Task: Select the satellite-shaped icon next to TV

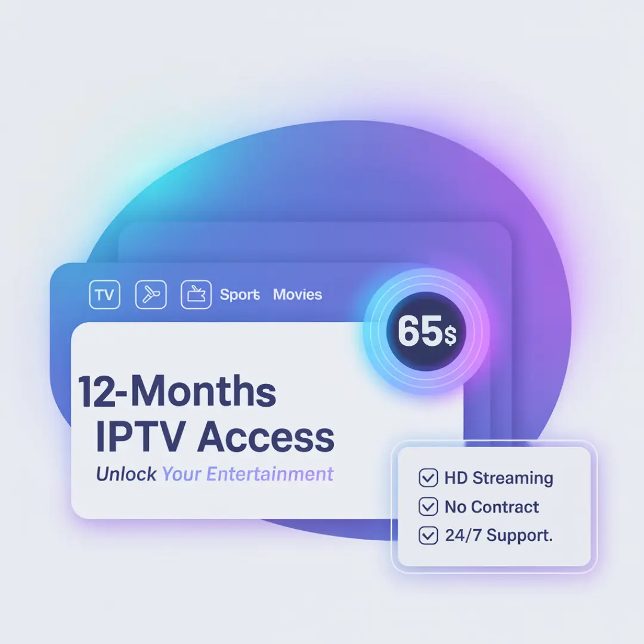Action: (151, 295)
